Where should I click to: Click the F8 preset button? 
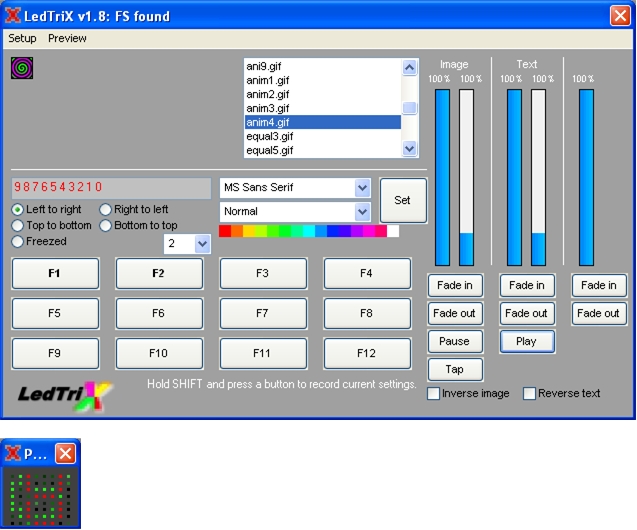367,314
